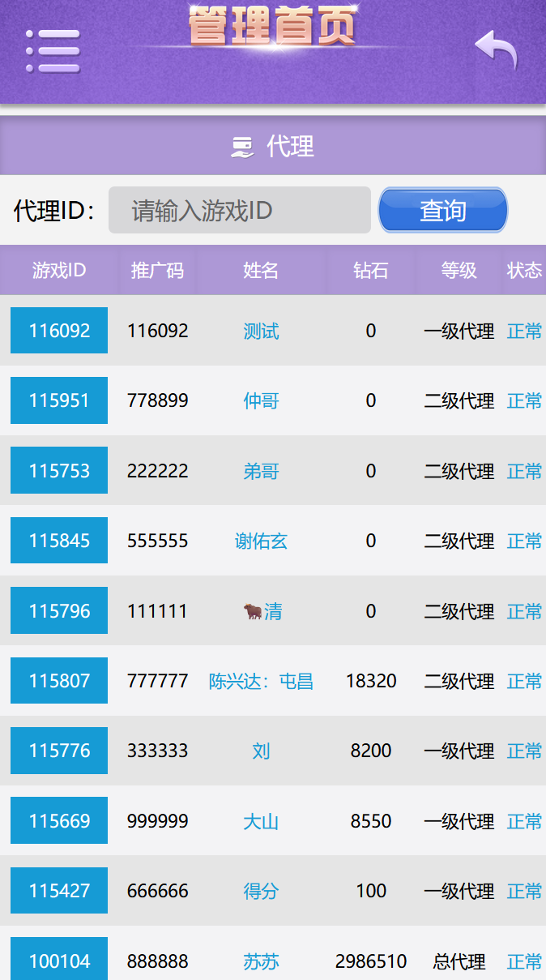Open game ID 115776 button
546x980 pixels.
pos(59,751)
